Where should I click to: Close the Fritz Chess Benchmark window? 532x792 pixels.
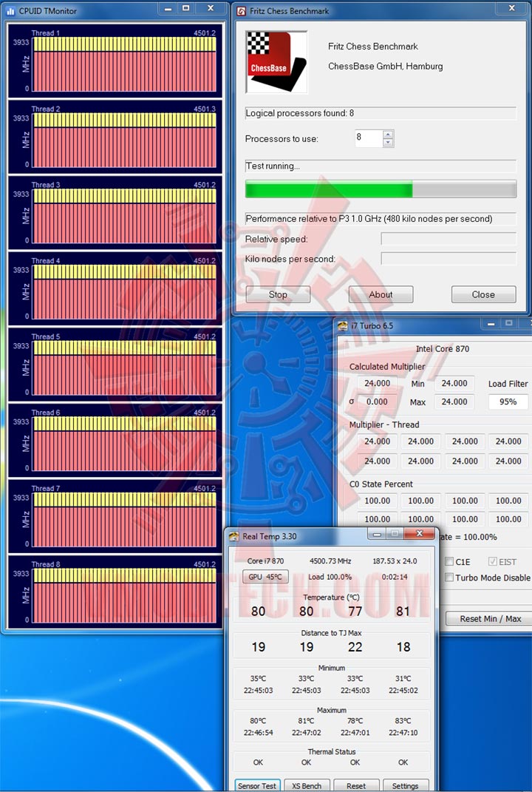click(x=512, y=9)
